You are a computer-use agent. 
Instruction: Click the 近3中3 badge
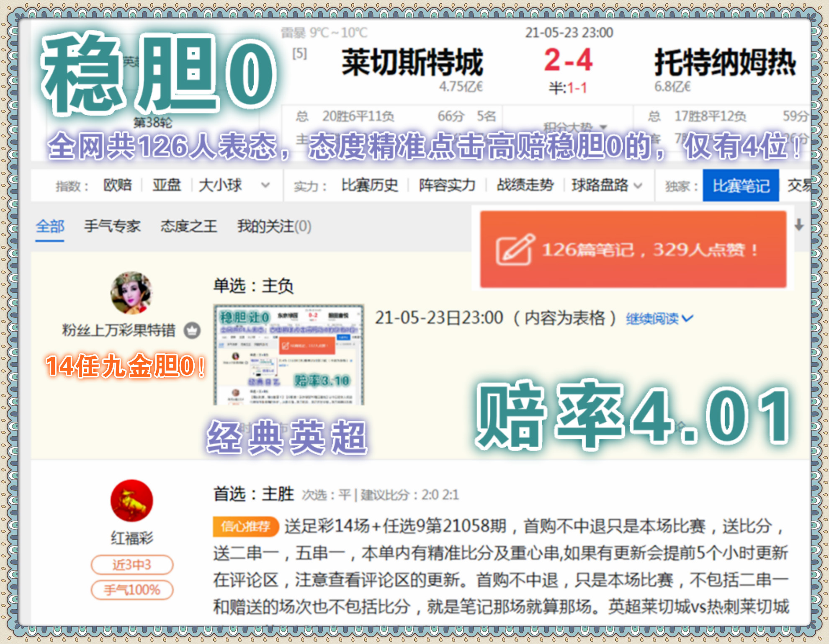[132, 565]
